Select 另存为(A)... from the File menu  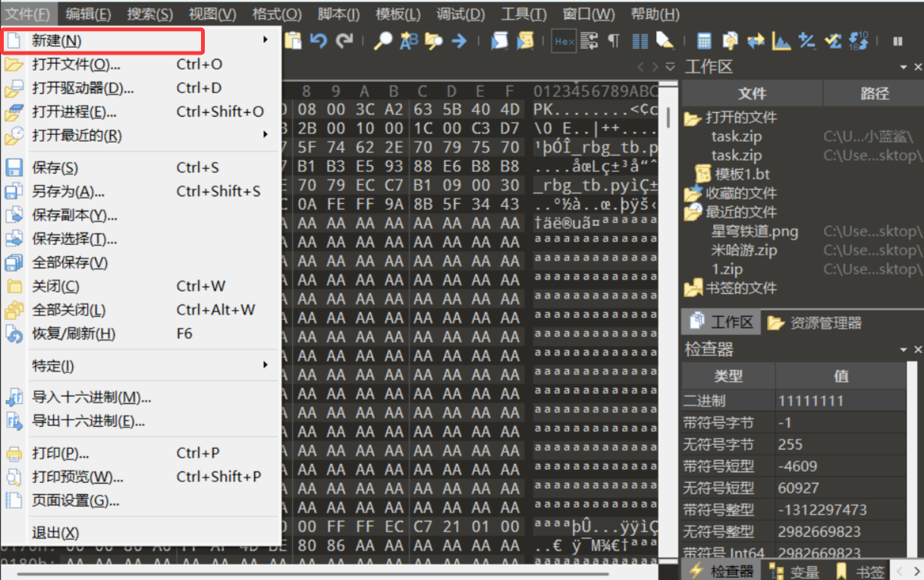pos(68,192)
